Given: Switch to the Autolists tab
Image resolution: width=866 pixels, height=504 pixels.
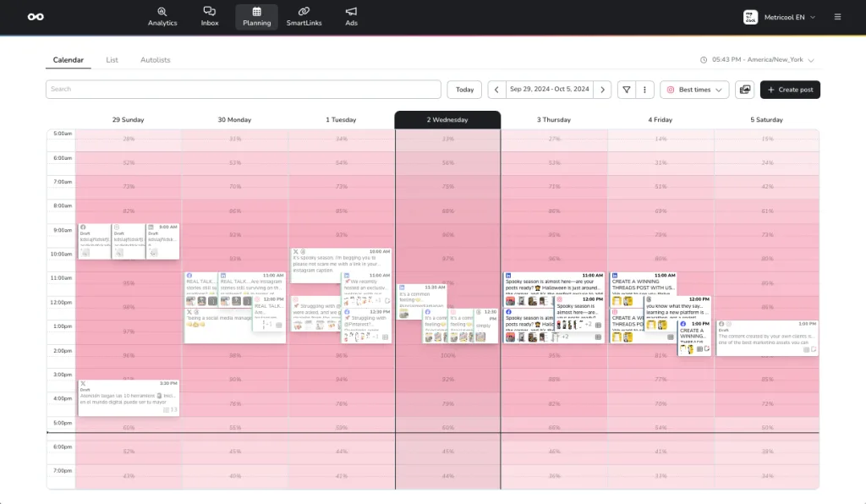Looking at the screenshot, I should tap(155, 60).
